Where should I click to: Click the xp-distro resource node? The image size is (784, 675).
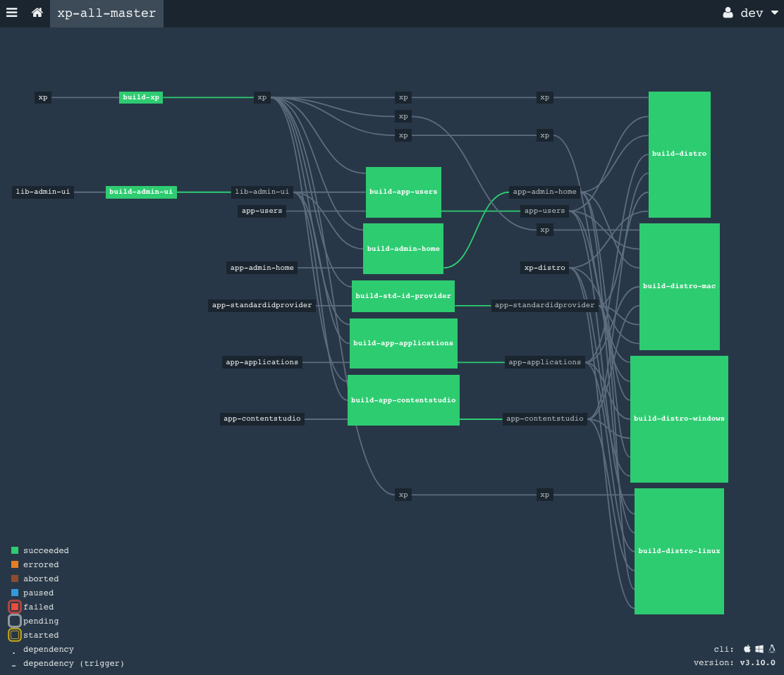tap(544, 268)
